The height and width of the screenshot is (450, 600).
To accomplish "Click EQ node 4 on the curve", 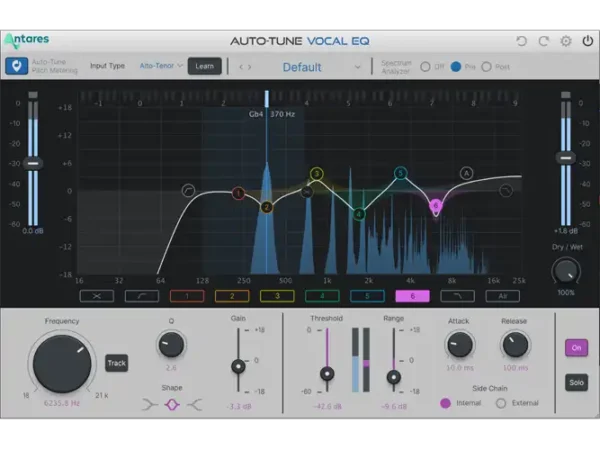I will click(x=359, y=214).
